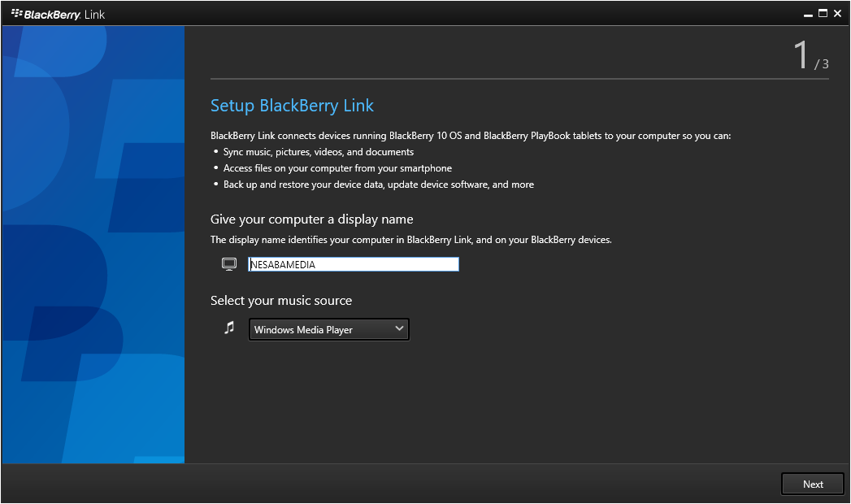The width and height of the screenshot is (851, 504).
Task: Click the music note icon beside the dropdown
Action: (x=229, y=328)
